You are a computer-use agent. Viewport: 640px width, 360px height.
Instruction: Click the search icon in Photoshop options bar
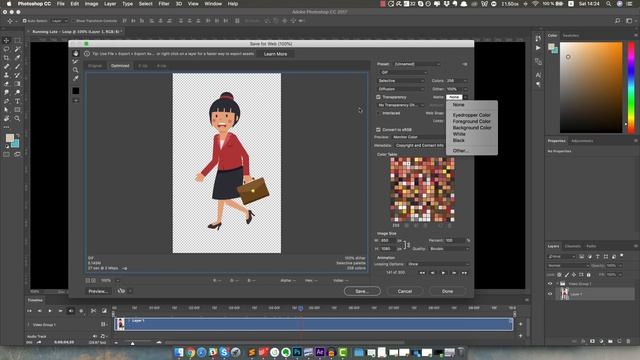click(618, 20)
